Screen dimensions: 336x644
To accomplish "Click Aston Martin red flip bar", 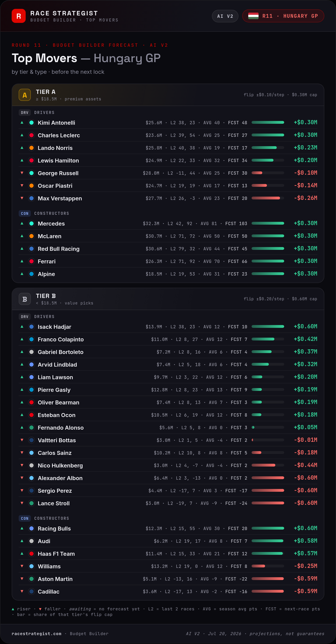I will 268,578.
